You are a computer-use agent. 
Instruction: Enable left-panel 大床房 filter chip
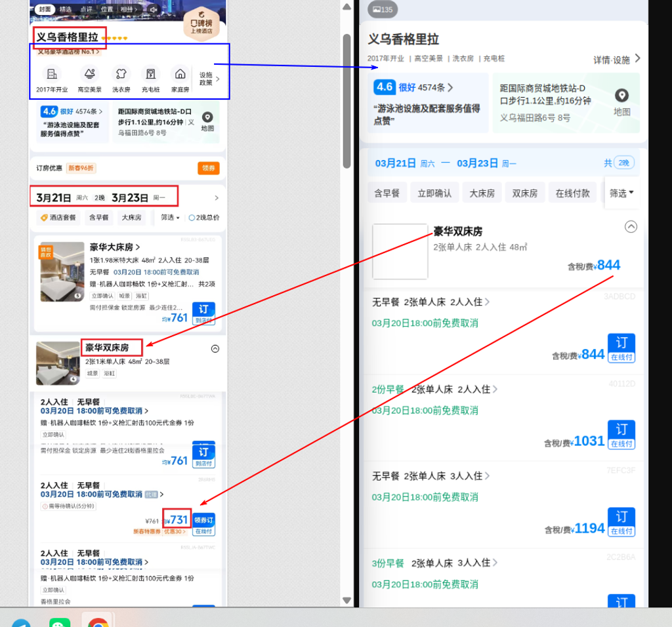click(131, 218)
